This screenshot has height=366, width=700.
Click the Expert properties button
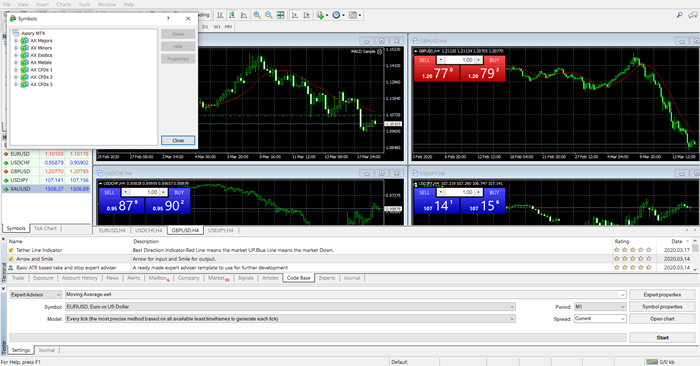[662, 295]
